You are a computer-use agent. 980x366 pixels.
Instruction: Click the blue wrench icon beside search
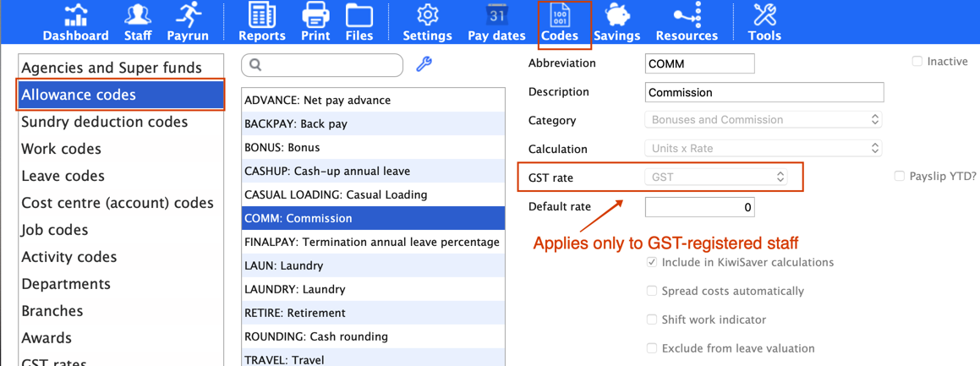[424, 63]
